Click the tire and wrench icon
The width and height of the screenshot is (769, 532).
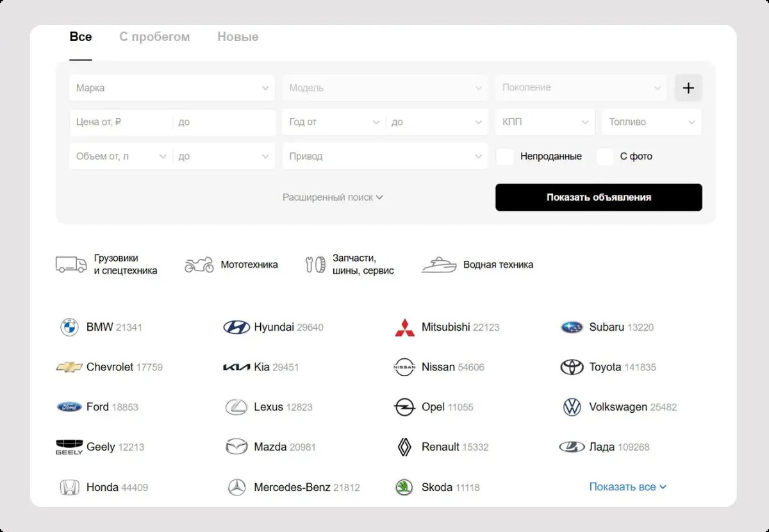(315, 265)
